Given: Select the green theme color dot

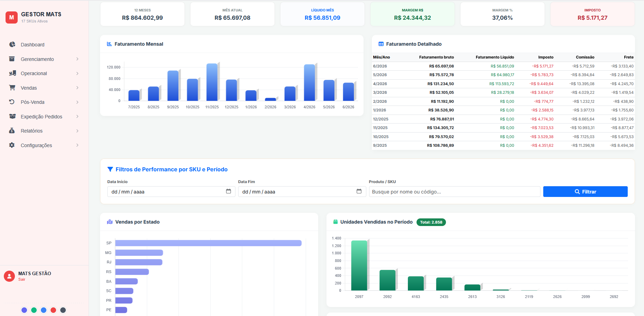Looking at the screenshot, I should point(34,310).
